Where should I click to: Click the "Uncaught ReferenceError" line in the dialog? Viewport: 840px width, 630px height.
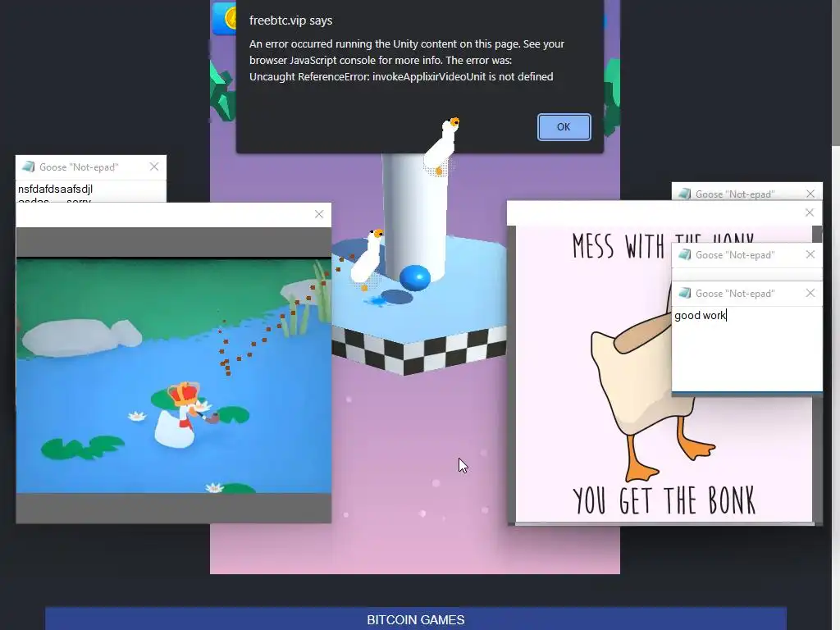point(401,76)
